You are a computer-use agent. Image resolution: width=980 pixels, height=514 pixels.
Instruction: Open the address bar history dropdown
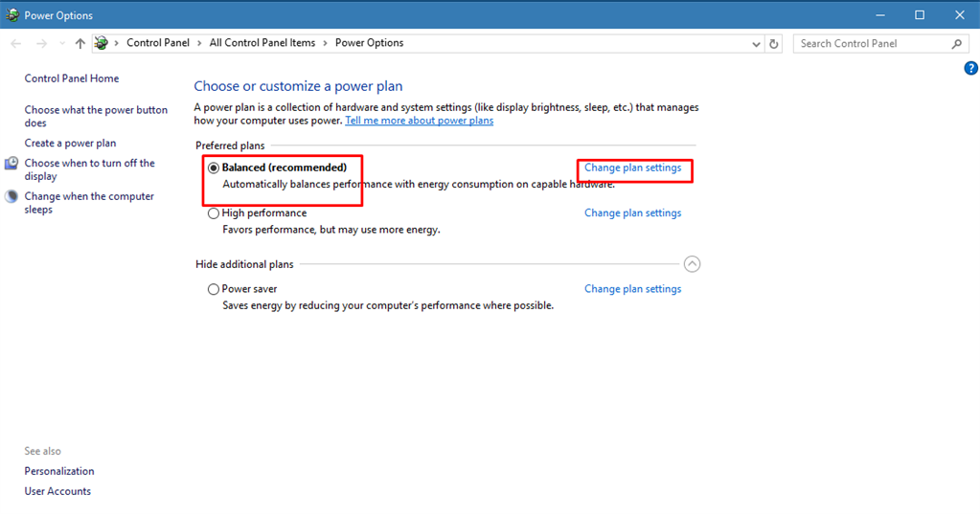click(757, 44)
